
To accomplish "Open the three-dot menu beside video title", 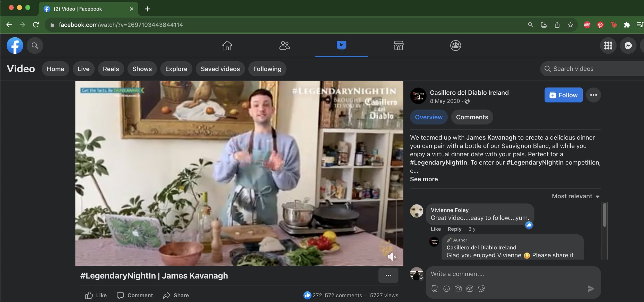I will click(x=388, y=275).
